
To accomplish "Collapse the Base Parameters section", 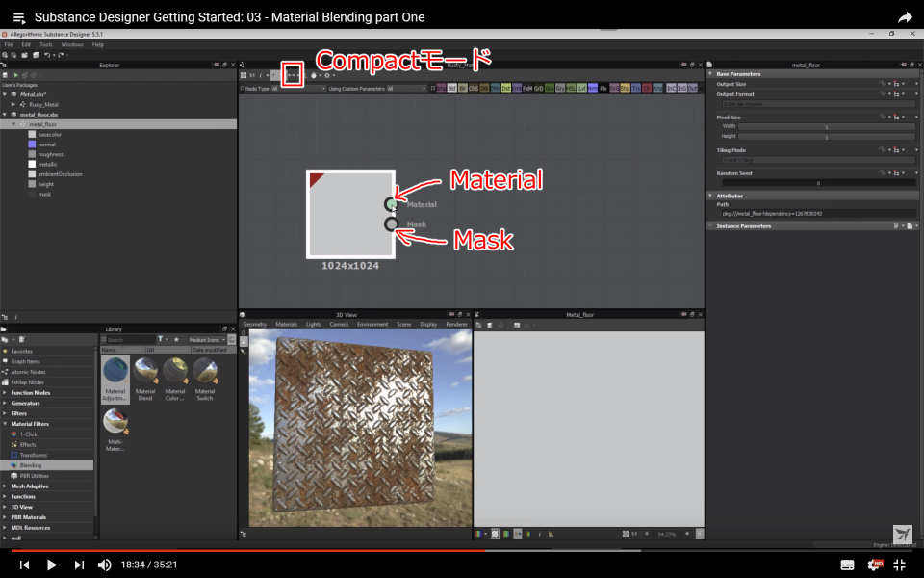I will (x=710, y=74).
